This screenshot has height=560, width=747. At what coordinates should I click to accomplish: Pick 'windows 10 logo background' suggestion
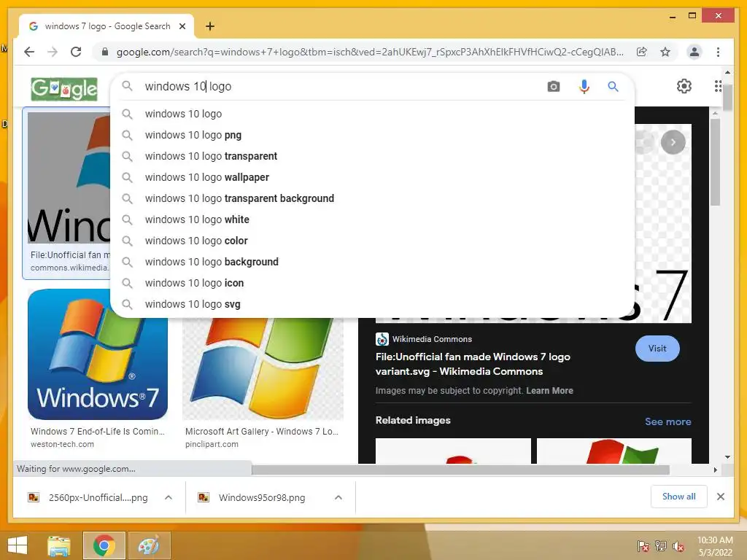click(372, 262)
